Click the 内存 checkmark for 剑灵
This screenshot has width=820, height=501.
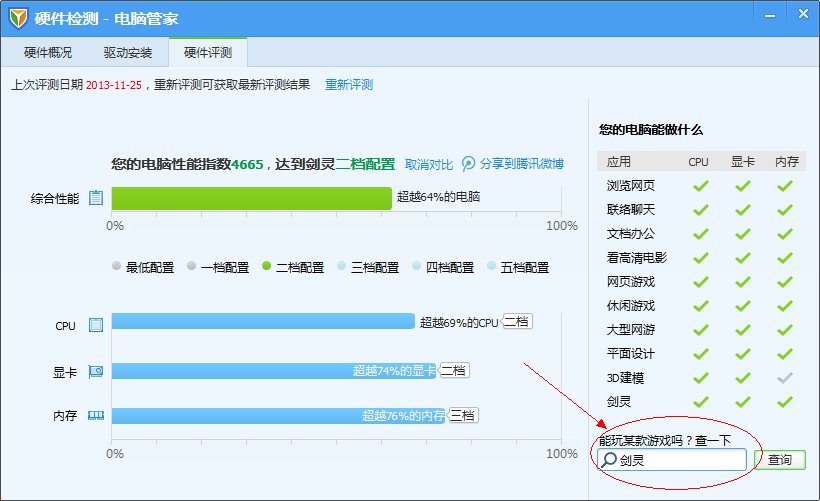click(784, 402)
